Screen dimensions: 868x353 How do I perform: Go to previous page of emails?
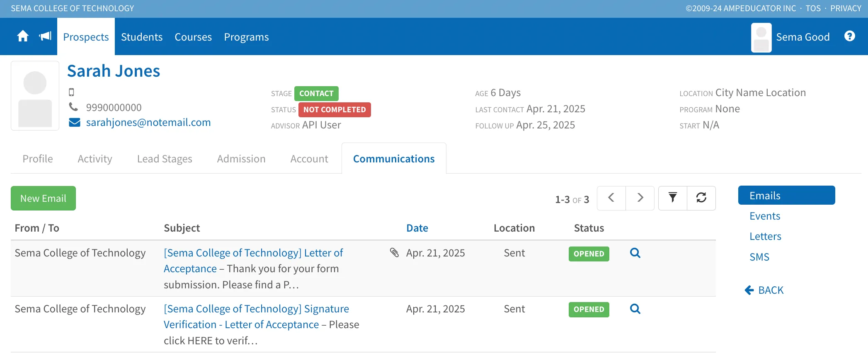[x=611, y=198]
